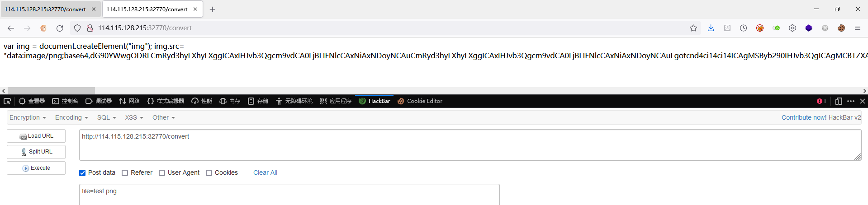The width and height of the screenshot is (868, 205).
Task: Focus the post data field with file=test.png
Action: pyautogui.click(x=289, y=195)
